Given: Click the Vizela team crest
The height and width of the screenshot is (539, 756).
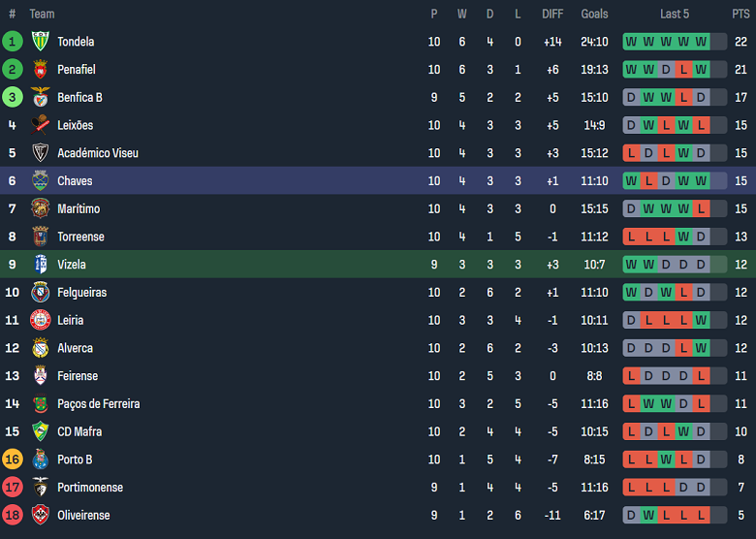Looking at the screenshot, I should click(41, 265).
